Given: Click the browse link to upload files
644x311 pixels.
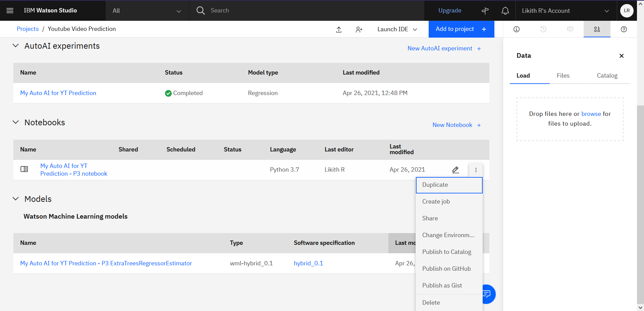Looking at the screenshot, I should pyautogui.click(x=591, y=114).
